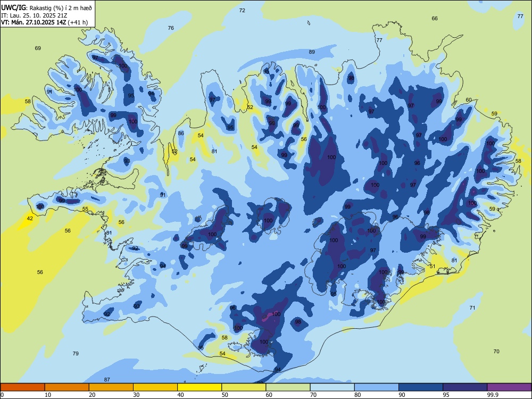
Task: Click the map title 'Rakastig (%) í 2 m hæð'
Action: click(x=61, y=8)
